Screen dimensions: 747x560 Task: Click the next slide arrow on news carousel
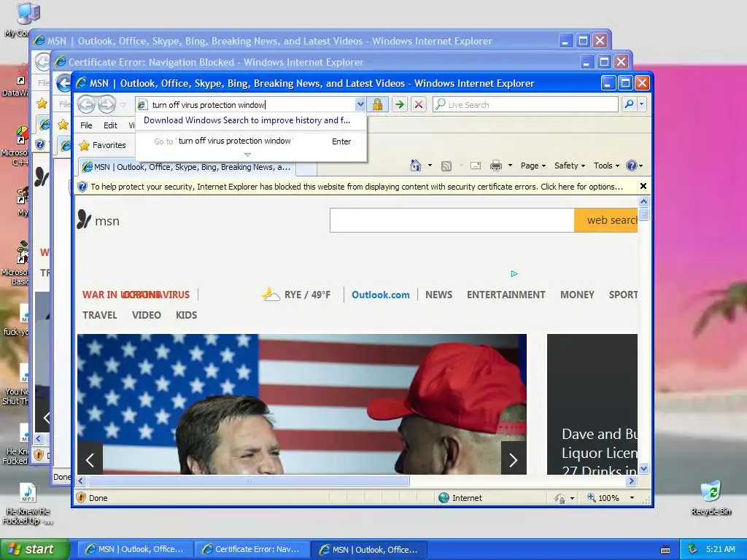(513, 459)
